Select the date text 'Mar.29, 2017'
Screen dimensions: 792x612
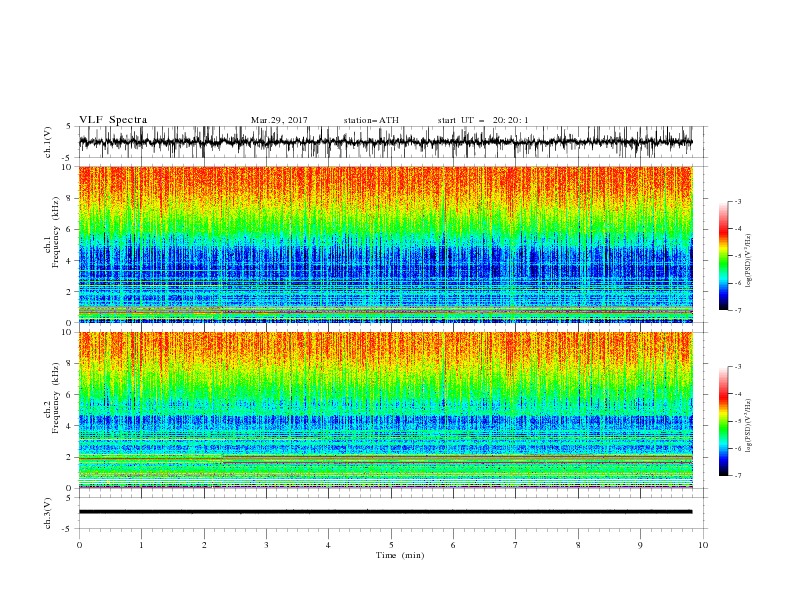[x=279, y=120]
